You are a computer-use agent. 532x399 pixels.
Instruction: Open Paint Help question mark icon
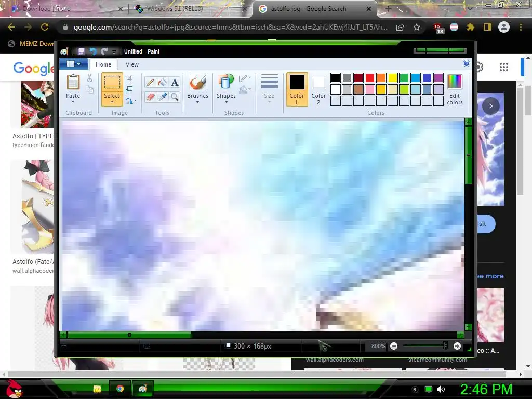point(467,63)
